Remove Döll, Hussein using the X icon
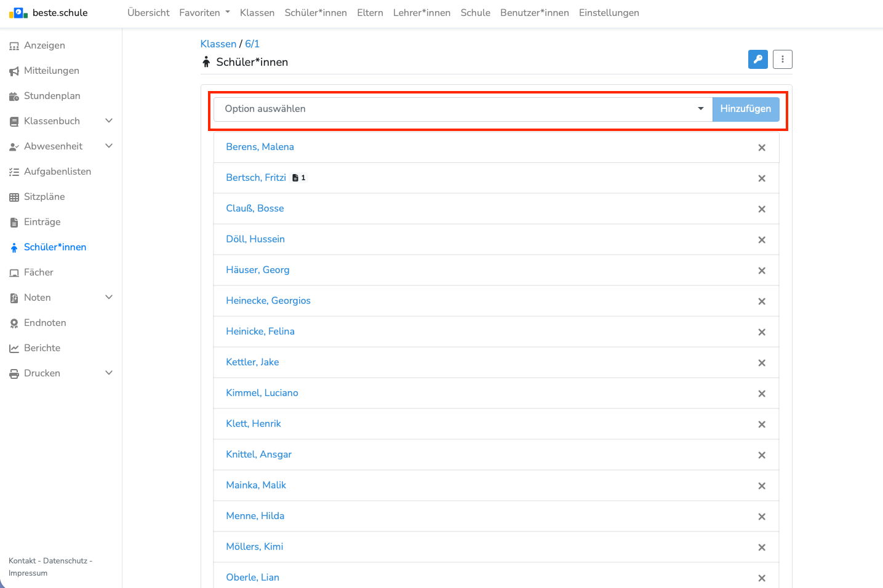 tap(761, 240)
